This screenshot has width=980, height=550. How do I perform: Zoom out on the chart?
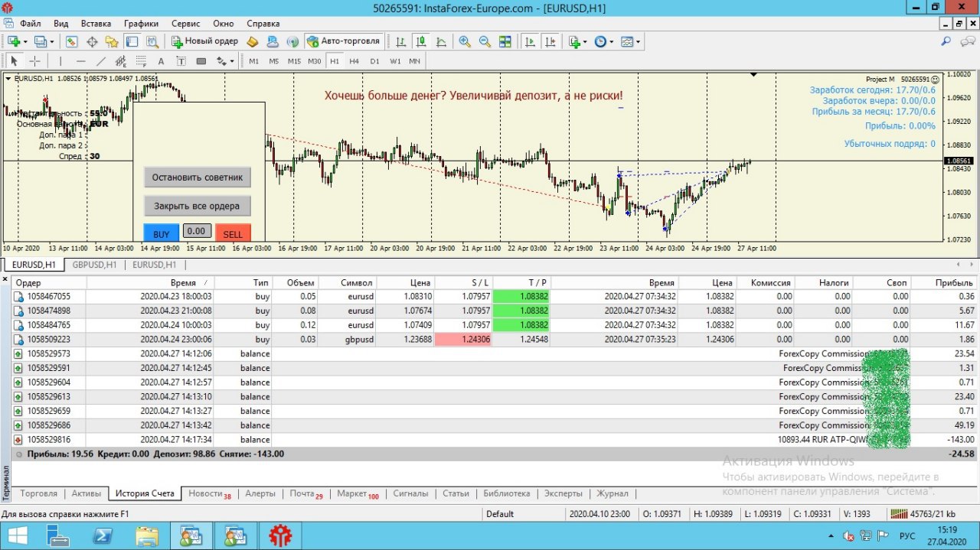click(485, 41)
